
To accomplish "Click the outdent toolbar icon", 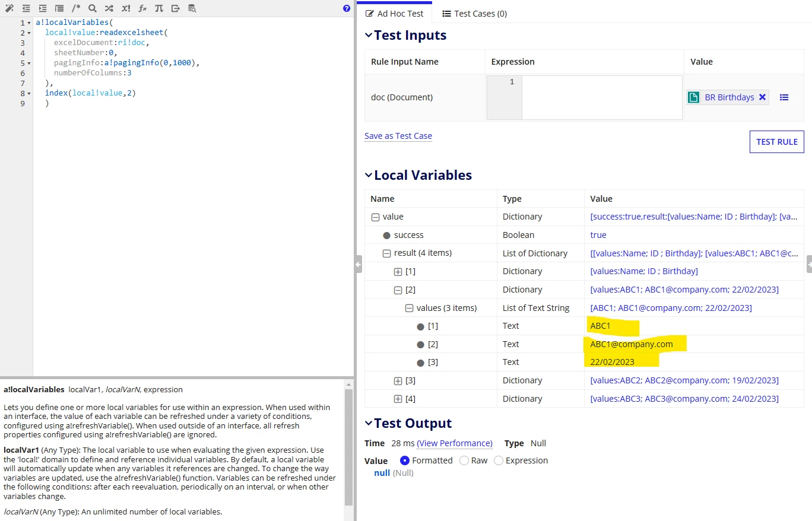I will point(26,8).
